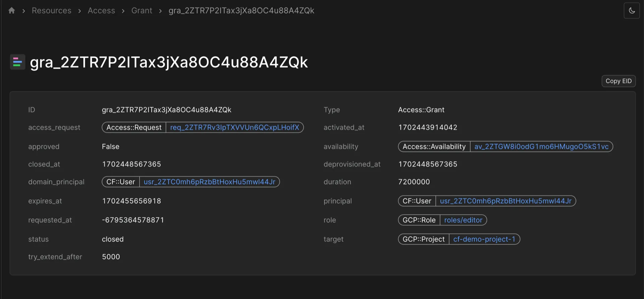
Task: Open the roles/editor role link
Action: 463,220
